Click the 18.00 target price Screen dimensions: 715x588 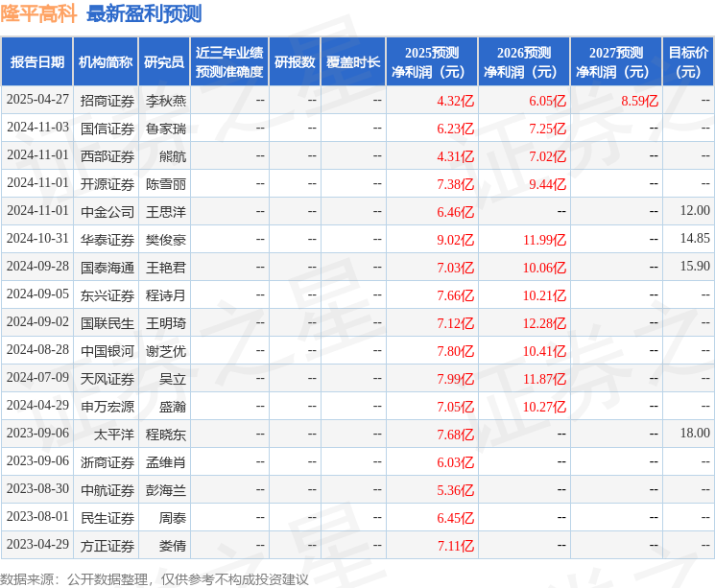coord(695,433)
